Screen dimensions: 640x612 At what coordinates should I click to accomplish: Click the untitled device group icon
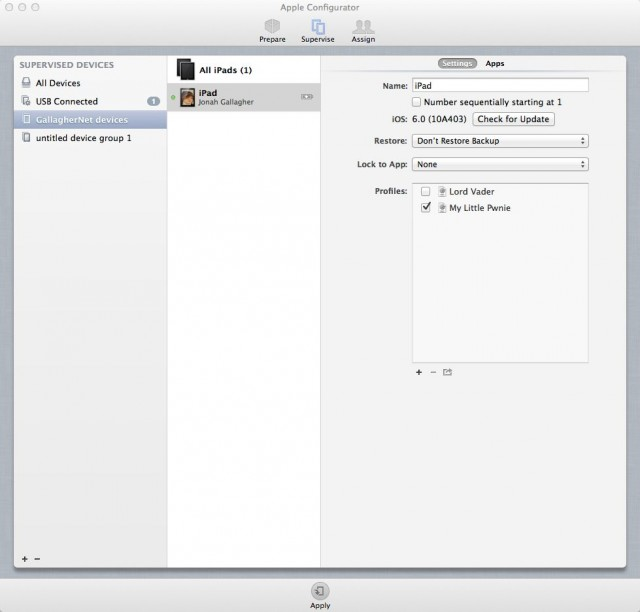click(x=27, y=138)
